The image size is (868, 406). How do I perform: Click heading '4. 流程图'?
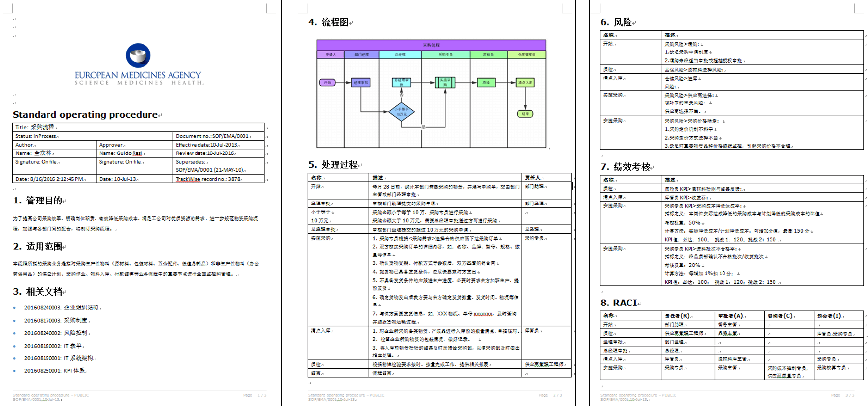[329, 22]
